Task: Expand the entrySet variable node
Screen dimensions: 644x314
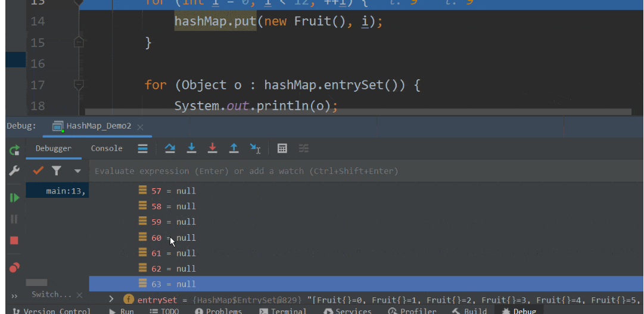Action: click(111, 299)
